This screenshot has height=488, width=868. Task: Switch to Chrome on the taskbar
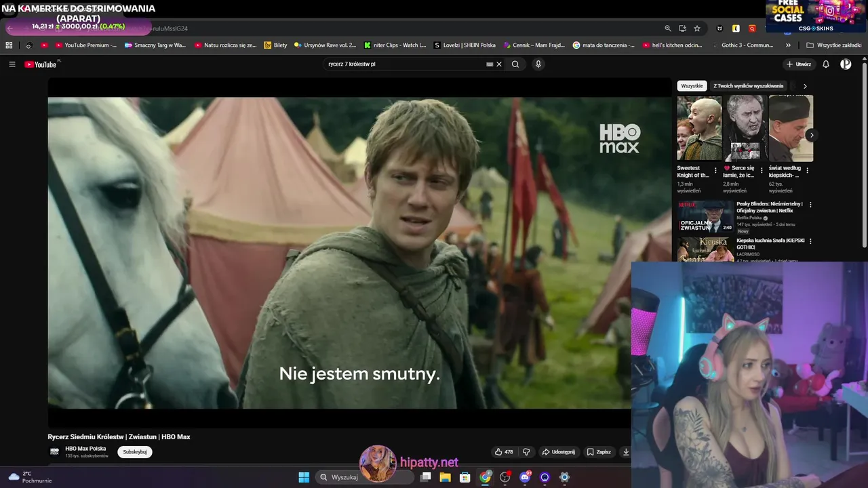click(485, 477)
